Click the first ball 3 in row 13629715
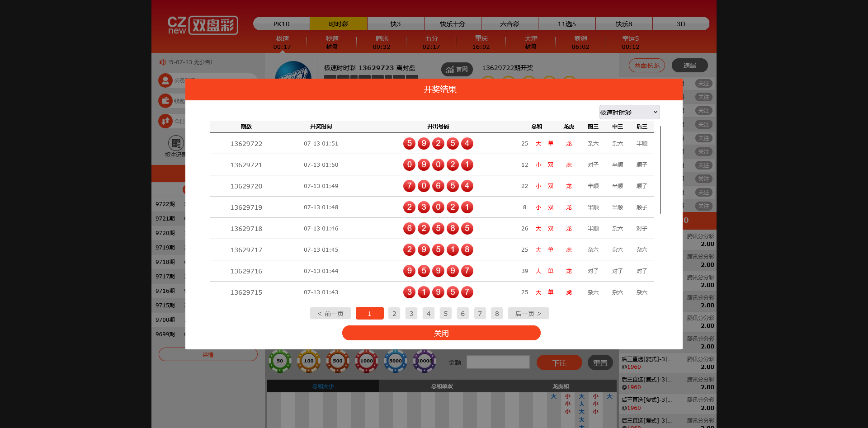The height and width of the screenshot is (428, 868). pos(409,292)
